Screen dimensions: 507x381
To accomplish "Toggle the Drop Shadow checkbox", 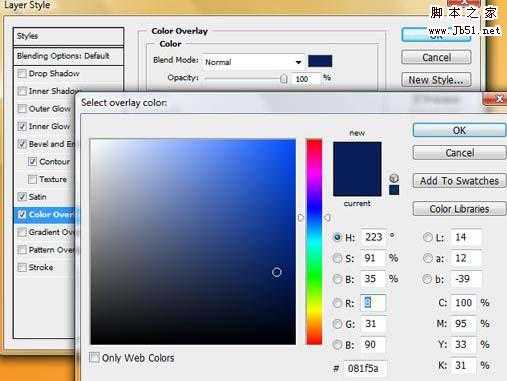I will (22, 73).
